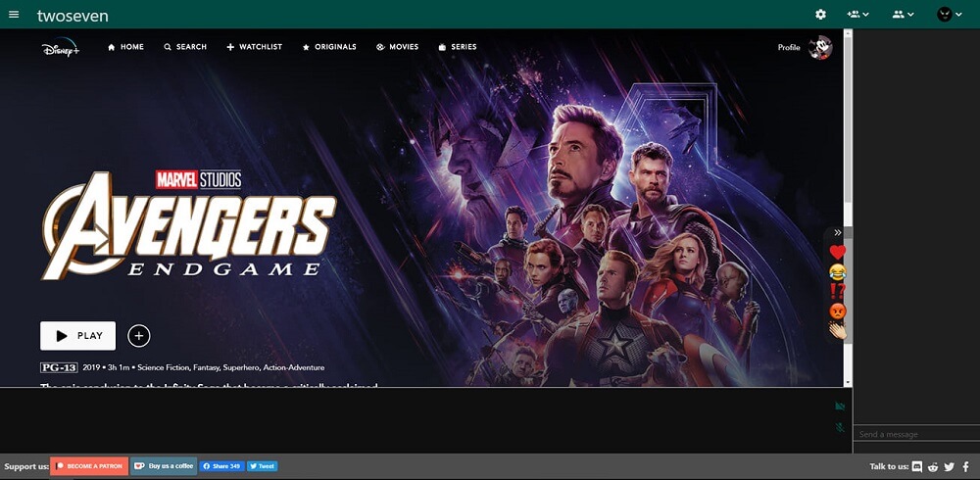Open the Disney+ SEARCH page
This screenshot has width=980, height=480.
185,47
